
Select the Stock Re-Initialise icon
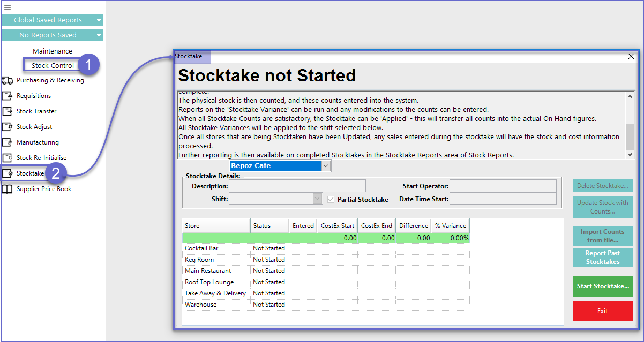(8, 158)
